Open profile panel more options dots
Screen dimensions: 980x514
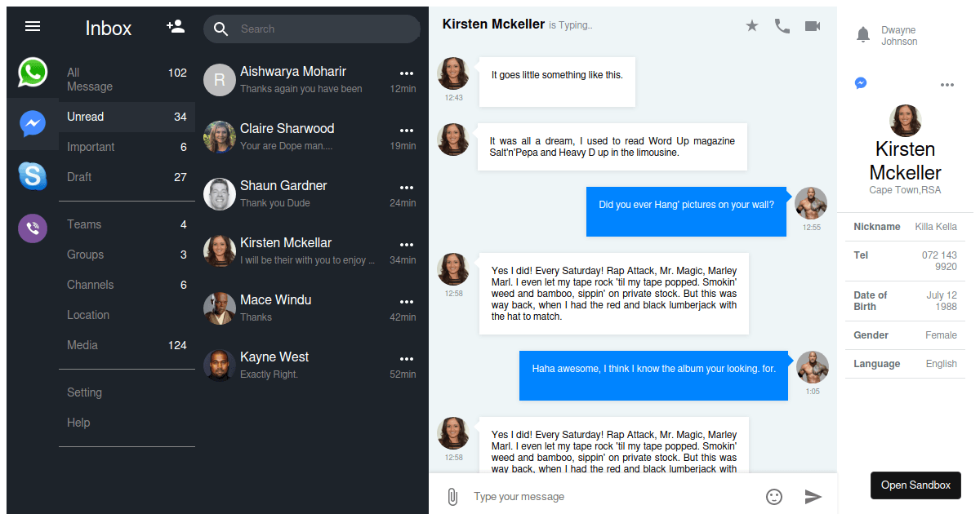tap(947, 85)
